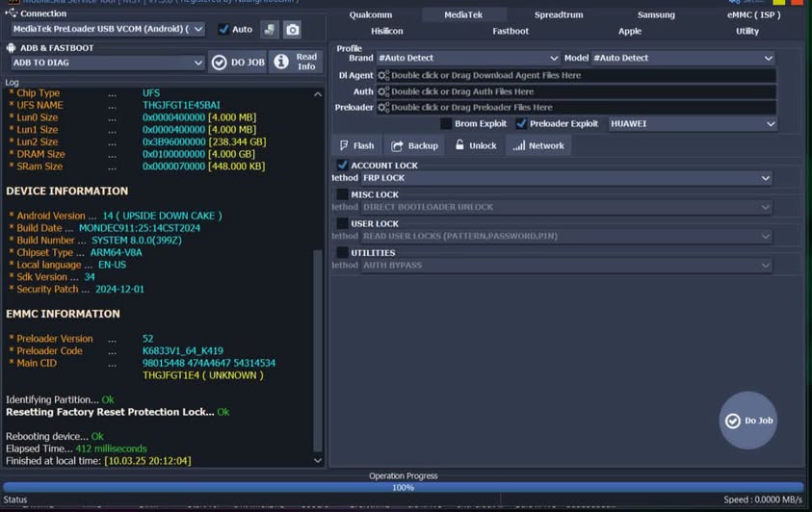This screenshot has height=512, width=812.
Task: Open the Backup sub-tab
Action: 414,146
